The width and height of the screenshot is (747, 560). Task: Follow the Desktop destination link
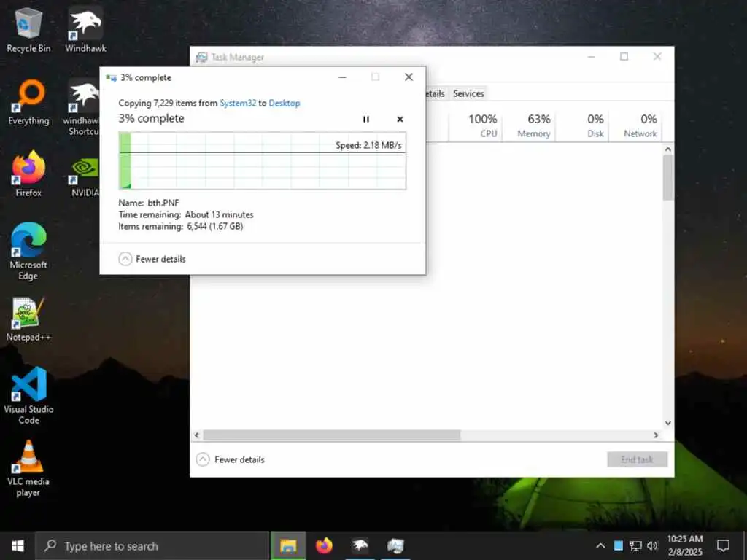tap(285, 103)
